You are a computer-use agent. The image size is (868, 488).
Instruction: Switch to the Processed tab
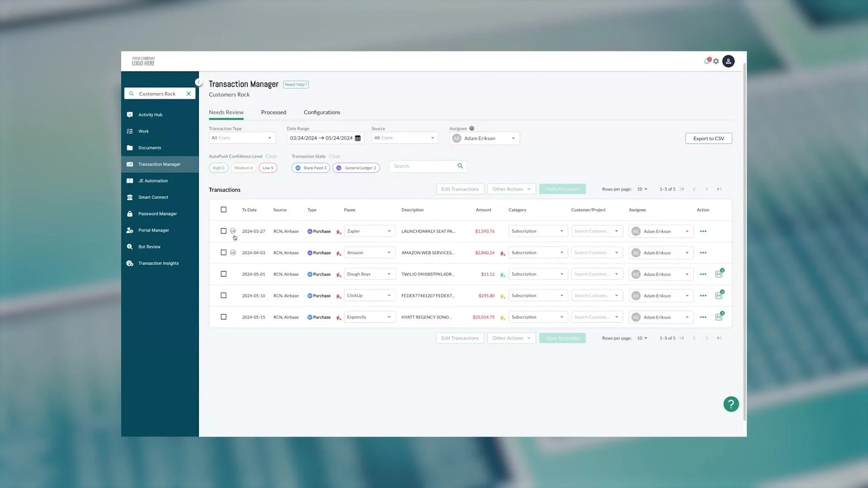pyautogui.click(x=274, y=113)
